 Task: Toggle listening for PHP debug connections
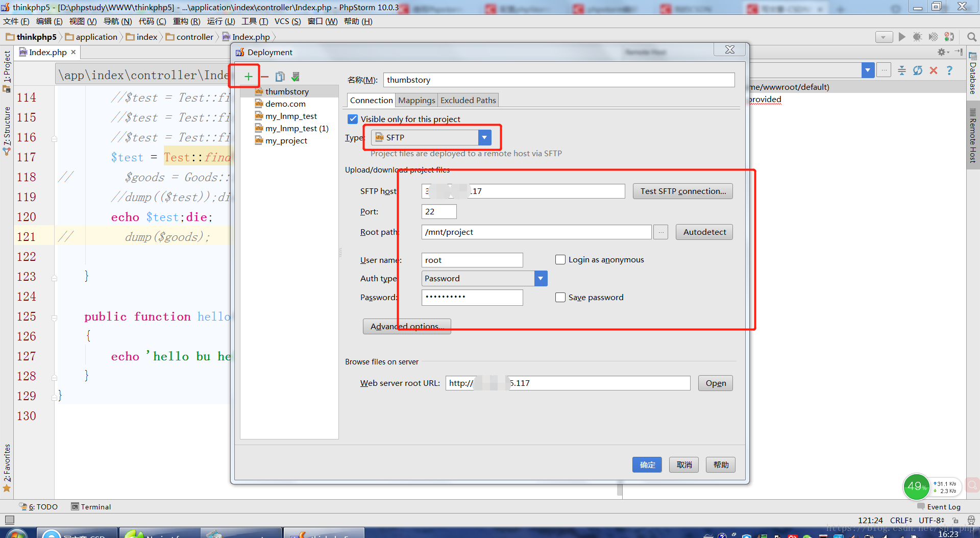pos(949,37)
